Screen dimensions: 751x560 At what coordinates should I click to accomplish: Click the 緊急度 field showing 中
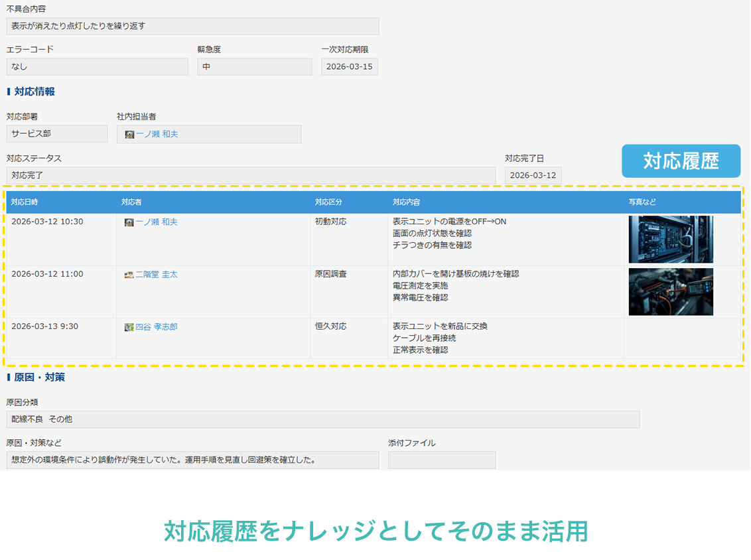[254, 67]
